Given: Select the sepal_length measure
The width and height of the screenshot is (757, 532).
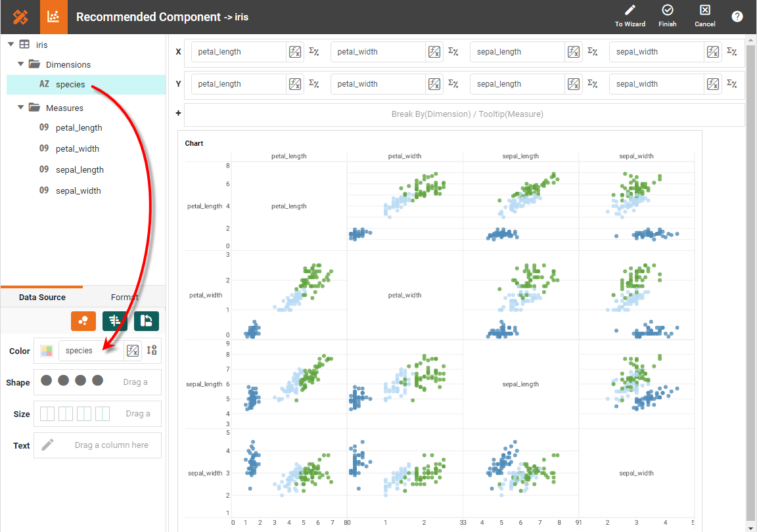Looking at the screenshot, I should [80, 169].
